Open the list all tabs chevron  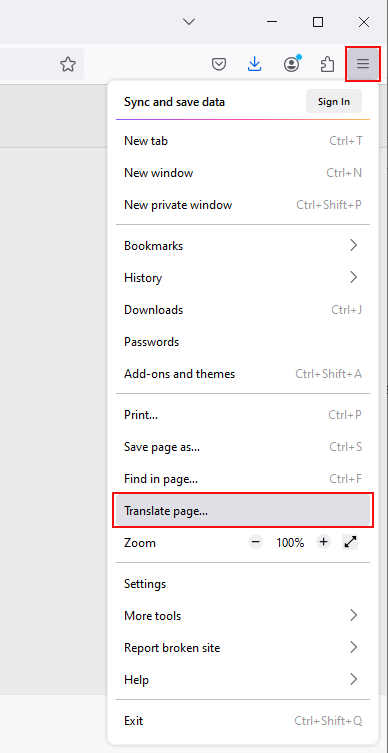pos(189,22)
